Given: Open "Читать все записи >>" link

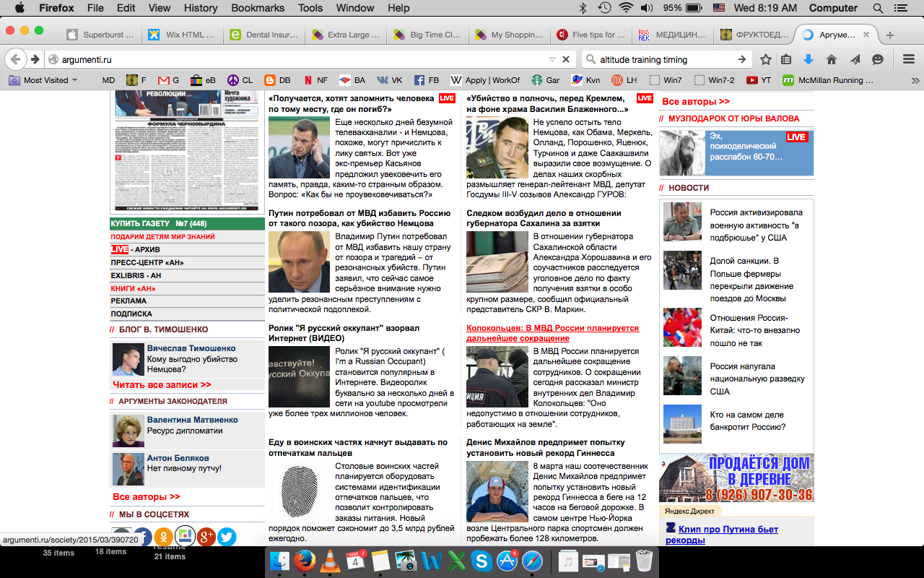Looking at the screenshot, I should tap(162, 385).
